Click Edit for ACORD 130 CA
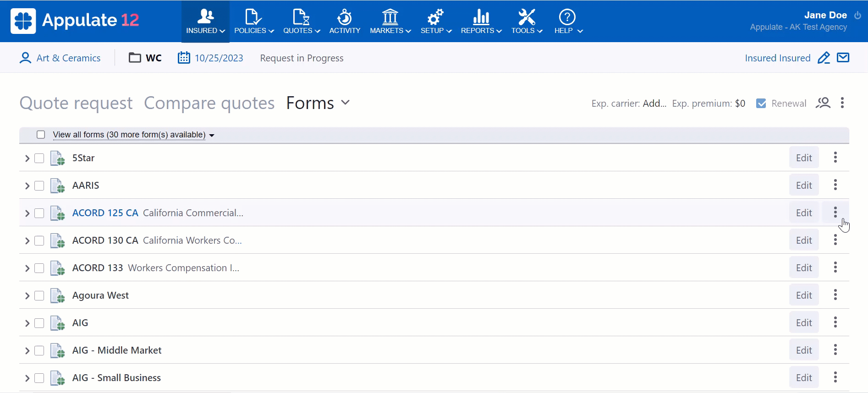 coord(804,240)
